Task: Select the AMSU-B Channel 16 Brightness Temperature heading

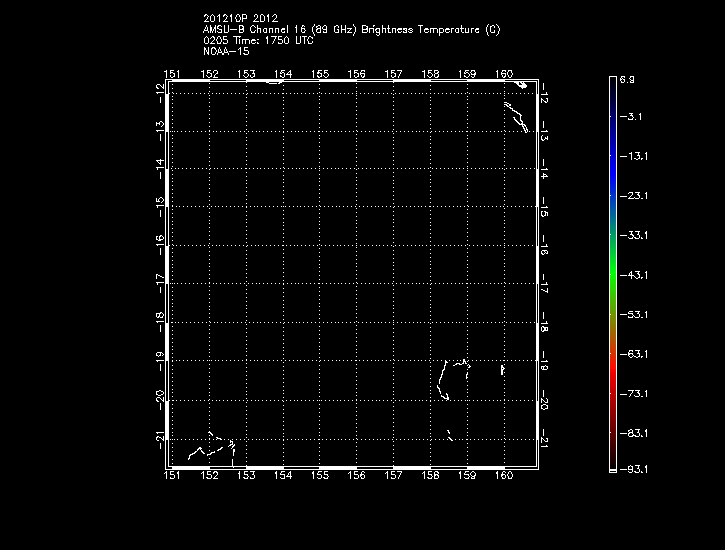Action: (x=351, y=30)
